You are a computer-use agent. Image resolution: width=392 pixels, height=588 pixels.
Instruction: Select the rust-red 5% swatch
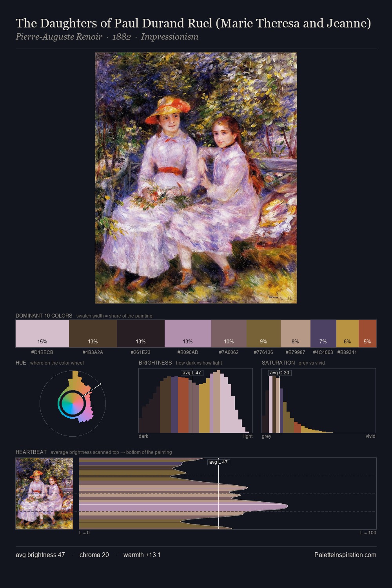pos(367,334)
